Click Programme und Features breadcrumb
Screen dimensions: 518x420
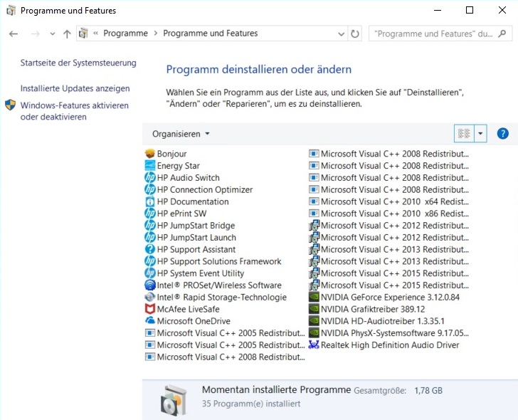[211, 33]
